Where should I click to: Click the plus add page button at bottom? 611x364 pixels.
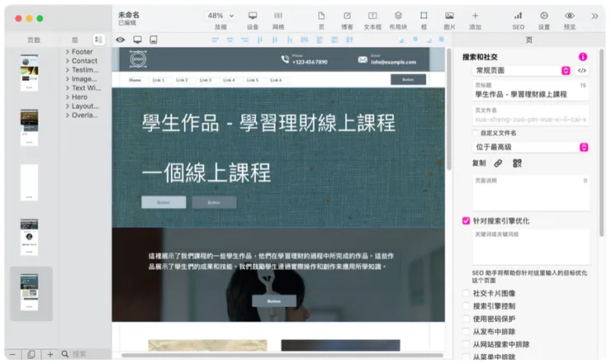[50, 354]
